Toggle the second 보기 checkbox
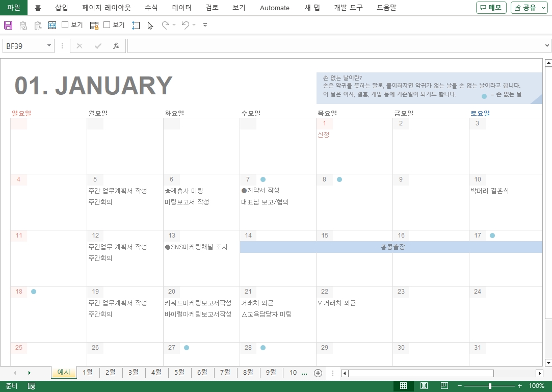The width and height of the screenshot is (552, 392). [x=107, y=25]
